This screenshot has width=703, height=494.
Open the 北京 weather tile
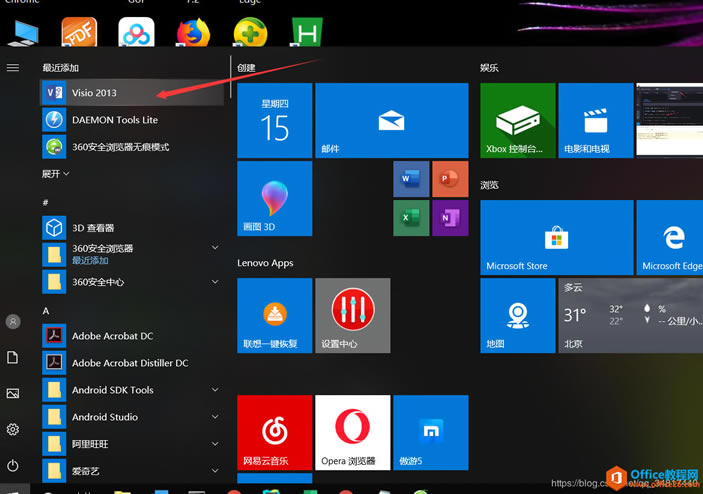(x=630, y=315)
